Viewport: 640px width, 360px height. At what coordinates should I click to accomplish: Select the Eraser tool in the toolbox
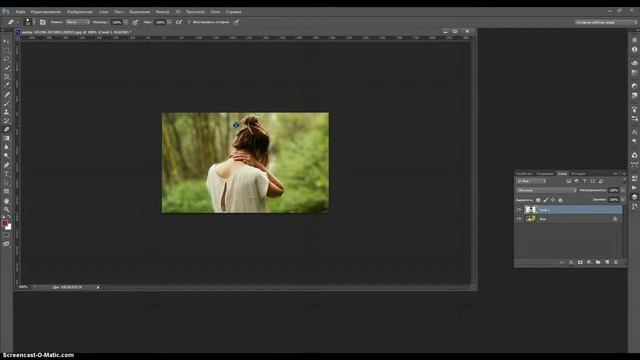7,129
